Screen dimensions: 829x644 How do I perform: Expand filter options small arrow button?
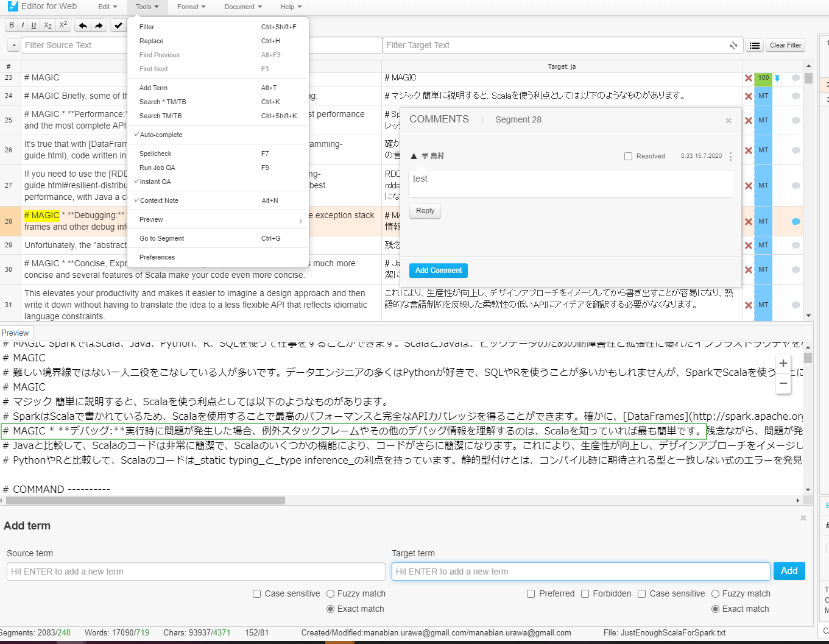[x=13, y=45]
